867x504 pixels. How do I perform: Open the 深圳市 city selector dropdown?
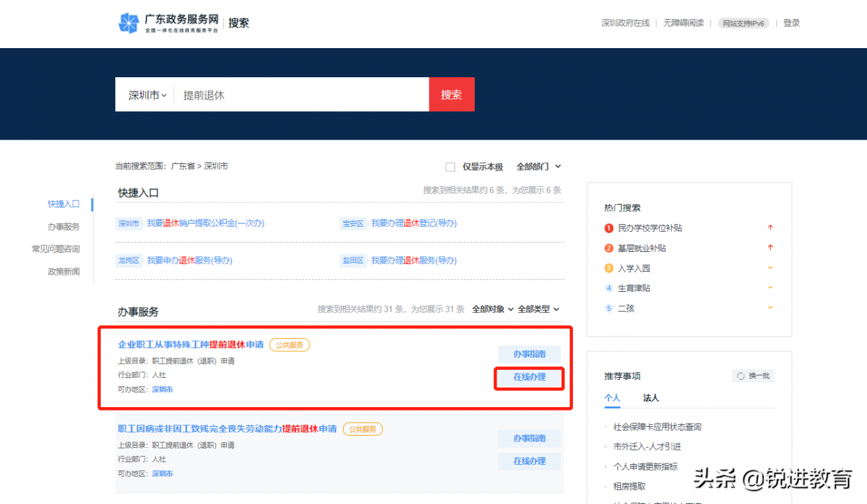[145, 94]
